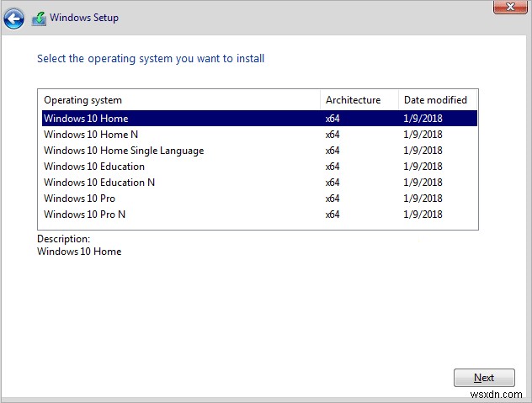Select Windows 10 Home N row
532x403 pixels.
click(x=91, y=135)
